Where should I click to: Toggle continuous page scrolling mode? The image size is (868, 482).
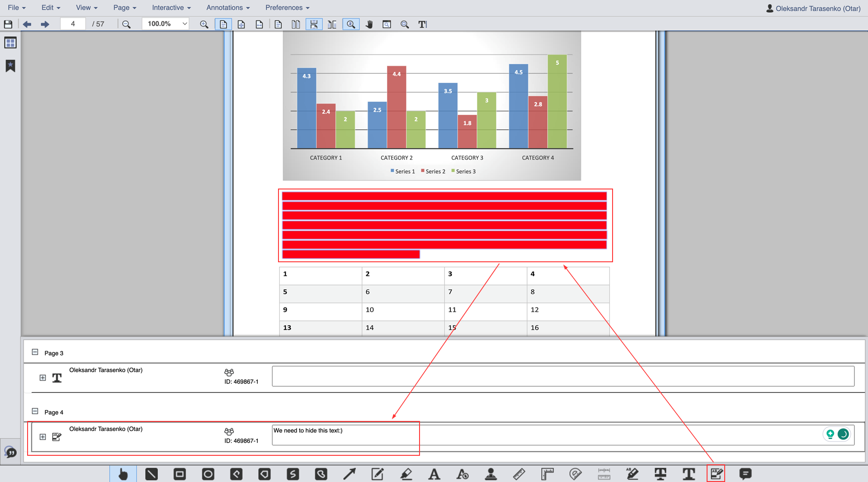(x=314, y=24)
